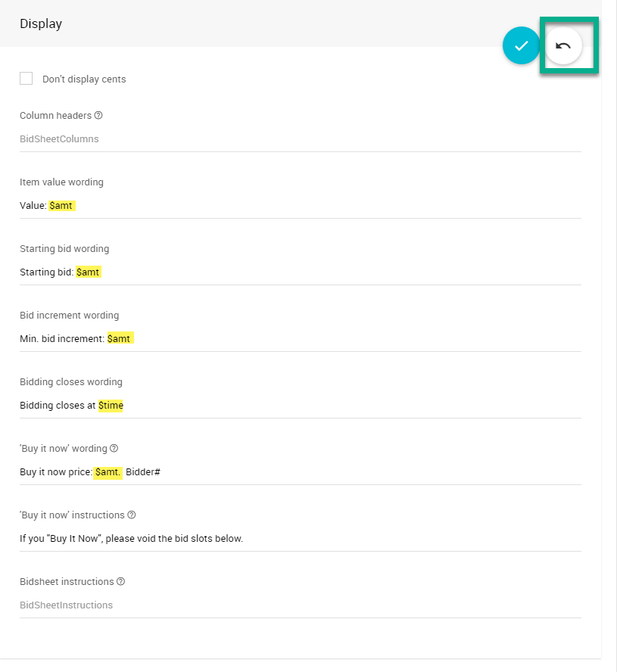617x672 pixels.
Task: Click the 'Bid increment wording' label
Action: [x=69, y=316]
